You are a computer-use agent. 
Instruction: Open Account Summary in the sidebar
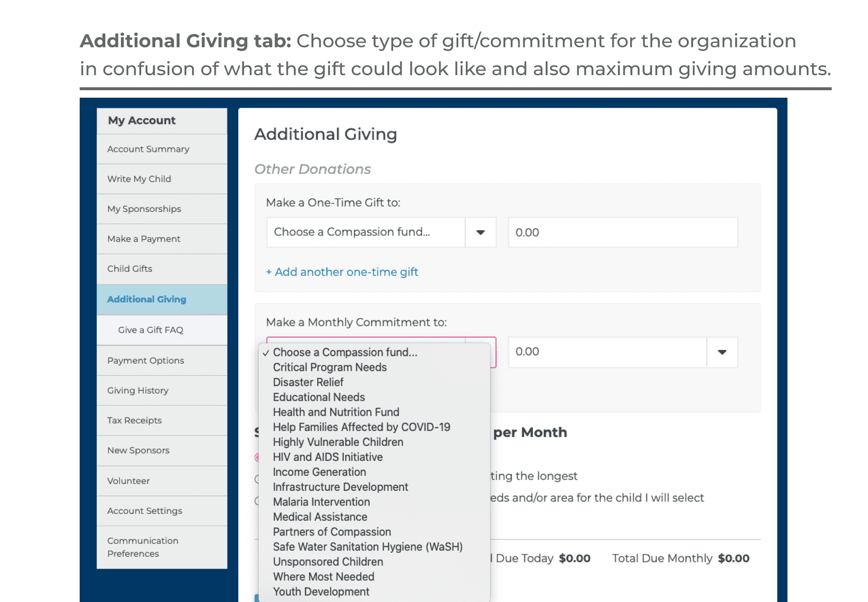pyautogui.click(x=162, y=149)
